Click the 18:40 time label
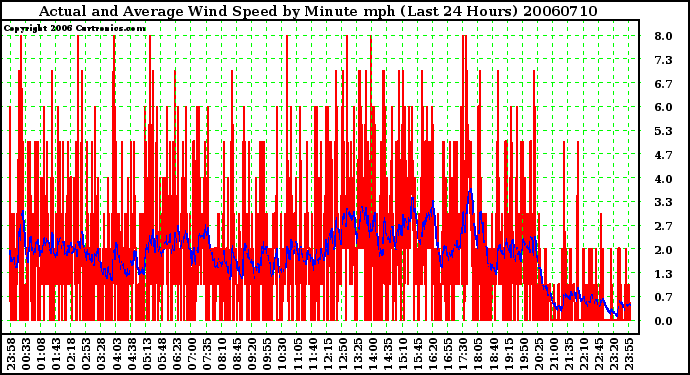Screen dimensions: 690x375 coord(493,354)
